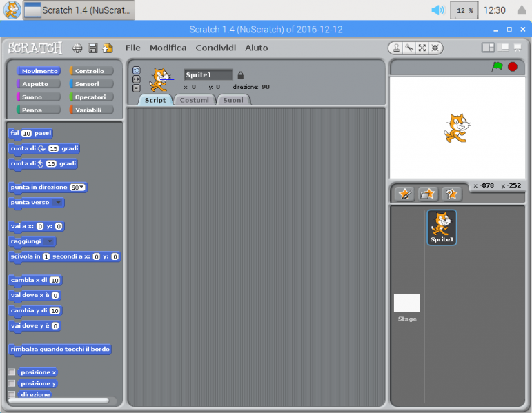532x413 pixels.
Task: Select Sprite1 thumbnail in sprite list
Action: (x=442, y=227)
